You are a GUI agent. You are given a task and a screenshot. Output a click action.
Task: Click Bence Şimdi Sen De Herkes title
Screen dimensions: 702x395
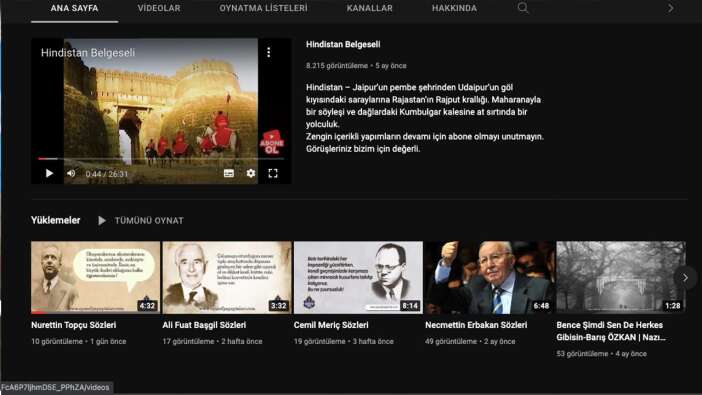611,331
